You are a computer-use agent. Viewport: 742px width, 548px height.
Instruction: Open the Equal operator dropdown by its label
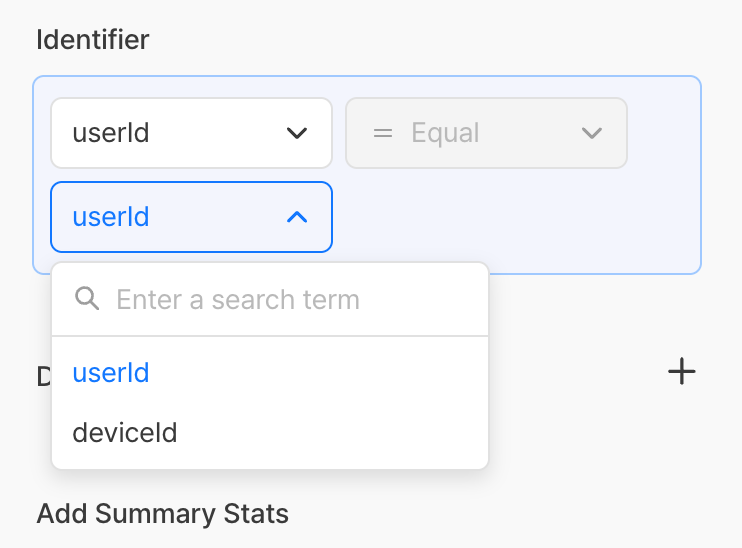(x=446, y=133)
